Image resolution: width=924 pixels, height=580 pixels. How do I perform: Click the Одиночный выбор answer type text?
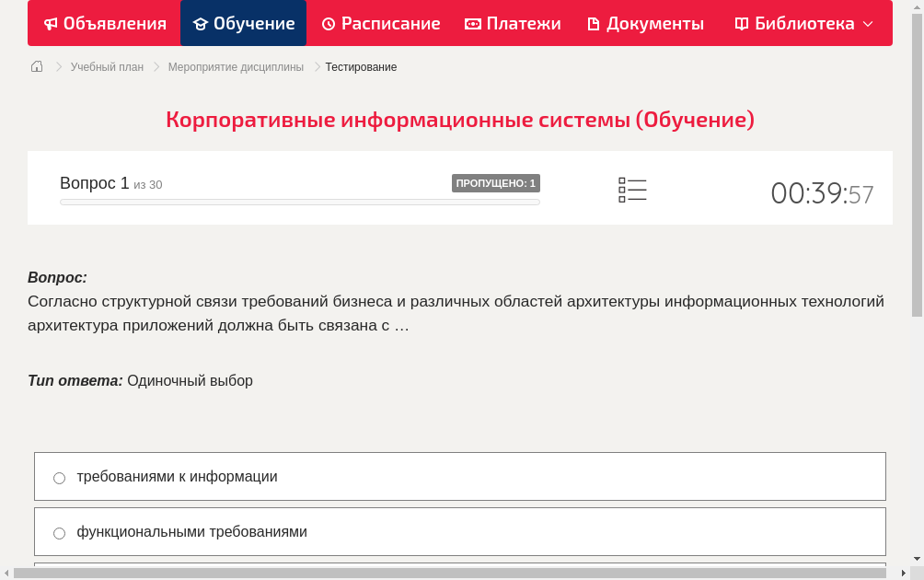(190, 381)
